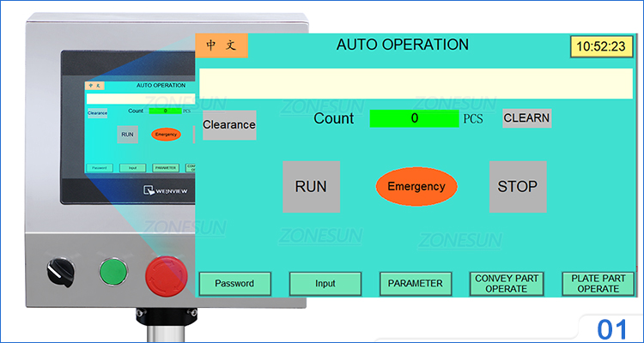Go to PLATE PART OPERATE

pos(598,284)
